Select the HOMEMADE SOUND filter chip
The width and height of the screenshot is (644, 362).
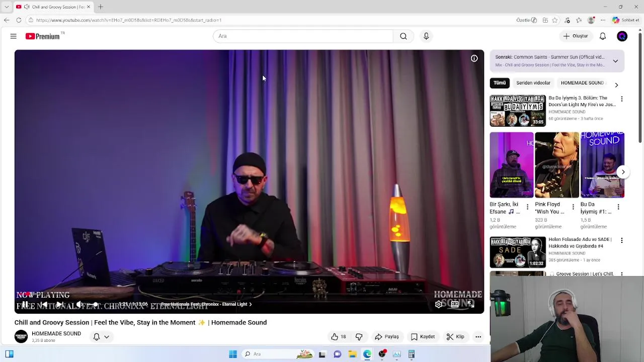[582, 83]
